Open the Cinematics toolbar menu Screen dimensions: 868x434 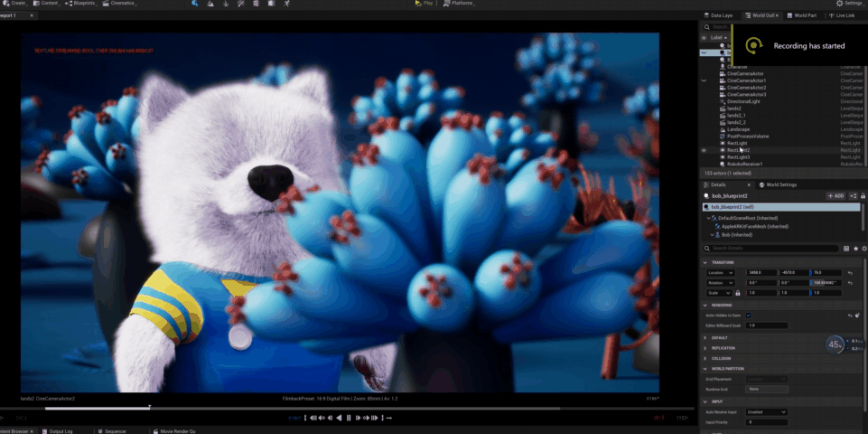(119, 4)
